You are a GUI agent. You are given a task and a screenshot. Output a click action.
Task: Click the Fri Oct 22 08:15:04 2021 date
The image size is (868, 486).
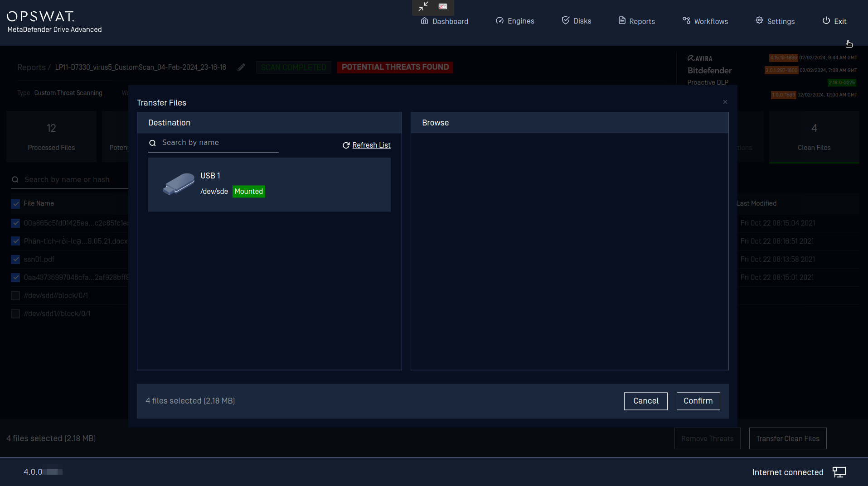pos(778,223)
